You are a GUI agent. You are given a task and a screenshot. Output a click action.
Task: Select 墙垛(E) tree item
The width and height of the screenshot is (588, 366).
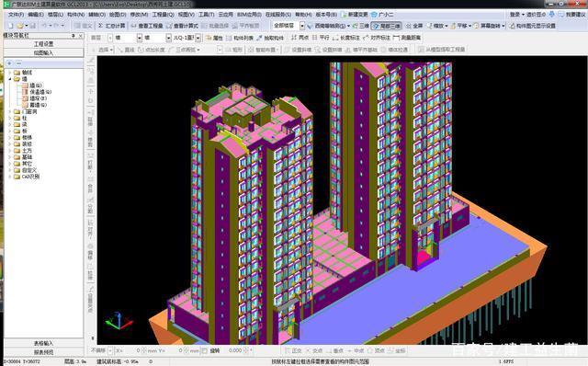coord(39,98)
